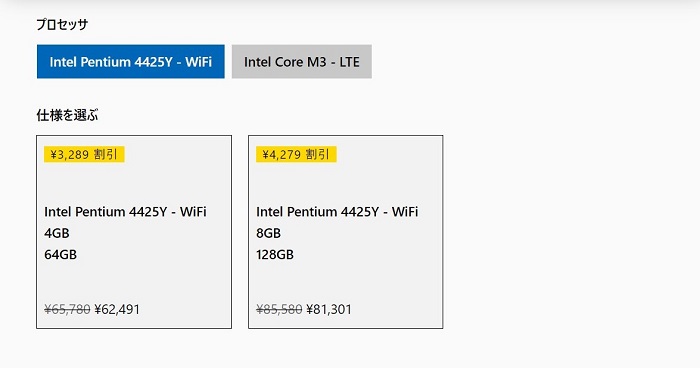Click the struck-through ¥85,580 original price
Screen dimensions: 700x368
coord(279,309)
